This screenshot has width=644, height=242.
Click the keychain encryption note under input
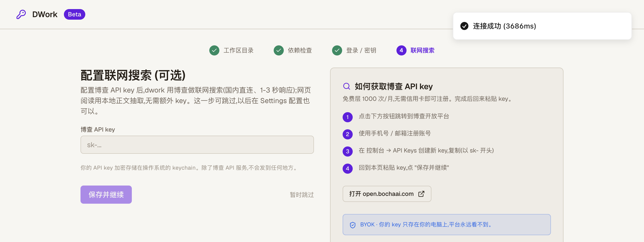(189, 168)
